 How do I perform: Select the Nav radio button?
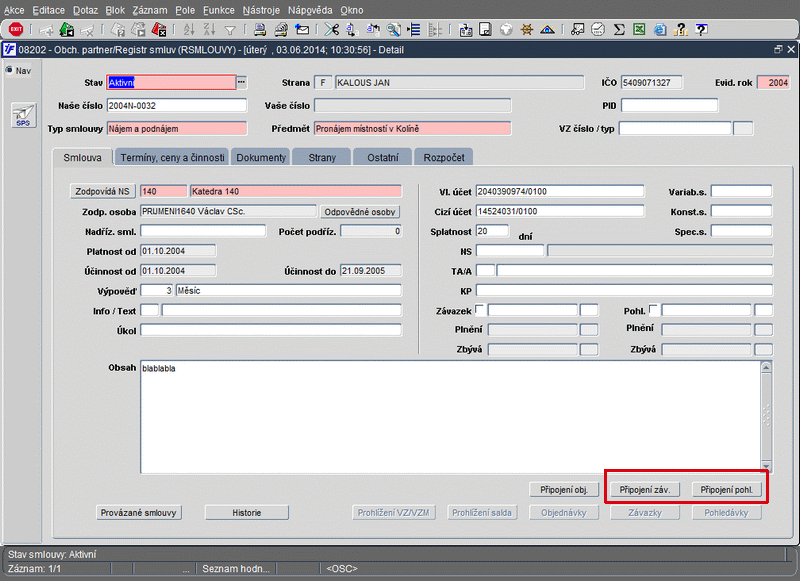9,71
